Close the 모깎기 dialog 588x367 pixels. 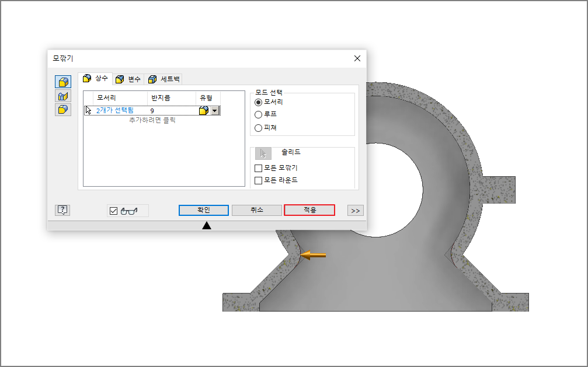click(357, 58)
